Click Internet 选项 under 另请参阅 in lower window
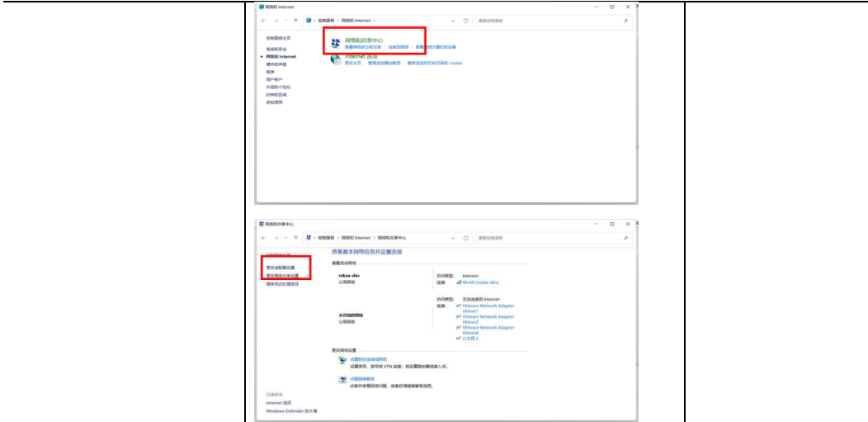Viewport: 868px width, 422px height. [x=278, y=403]
